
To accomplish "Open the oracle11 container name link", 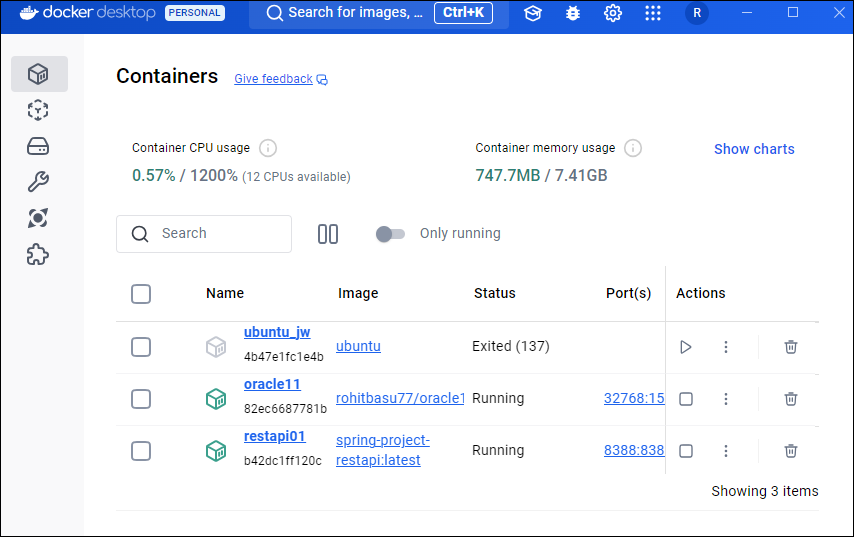I will coord(272,385).
